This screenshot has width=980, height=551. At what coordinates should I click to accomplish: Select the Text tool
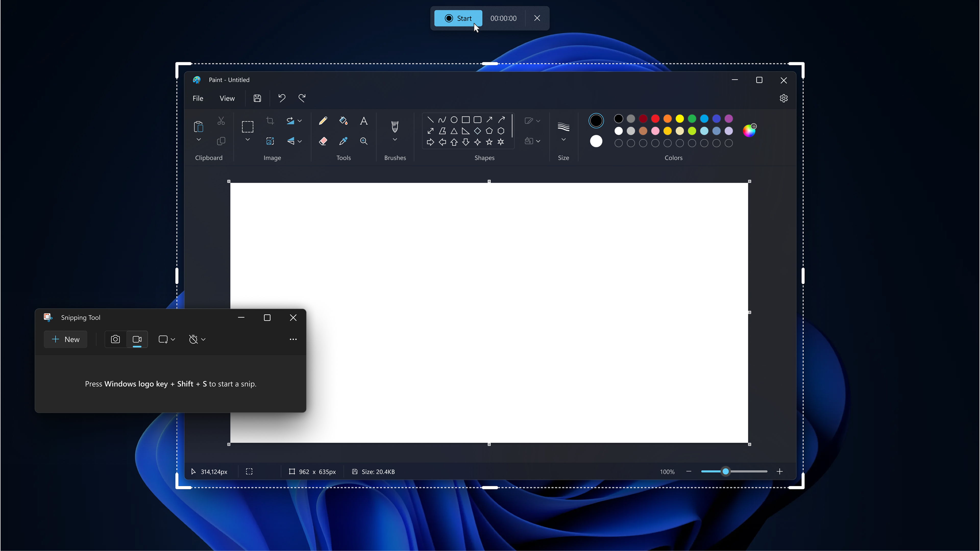pos(364,121)
